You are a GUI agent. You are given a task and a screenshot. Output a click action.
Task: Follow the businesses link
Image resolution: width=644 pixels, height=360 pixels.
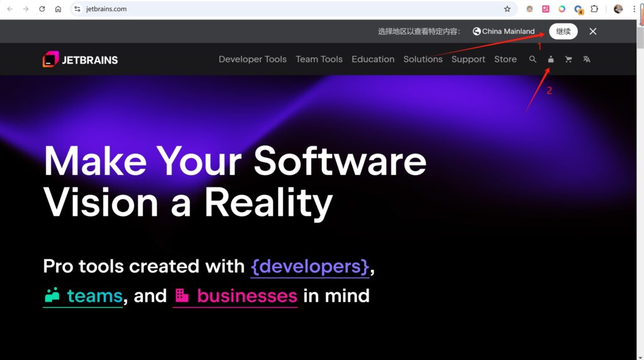[x=235, y=296]
